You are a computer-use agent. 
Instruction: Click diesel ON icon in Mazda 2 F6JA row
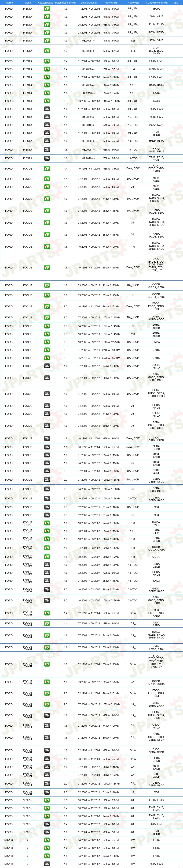coord(47,864)
